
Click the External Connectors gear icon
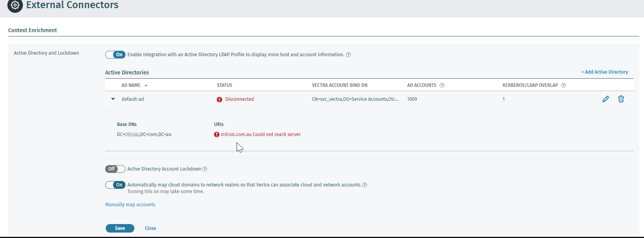[15, 5]
